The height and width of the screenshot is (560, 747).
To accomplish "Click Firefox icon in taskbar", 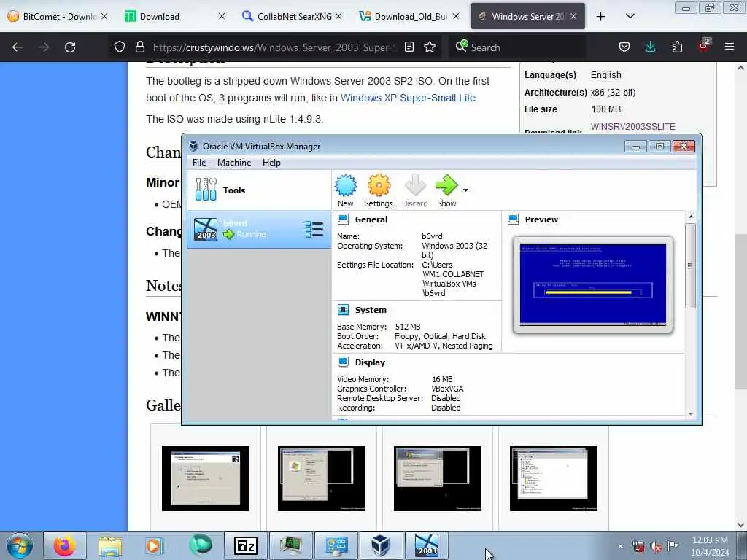I will coord(65,545).
